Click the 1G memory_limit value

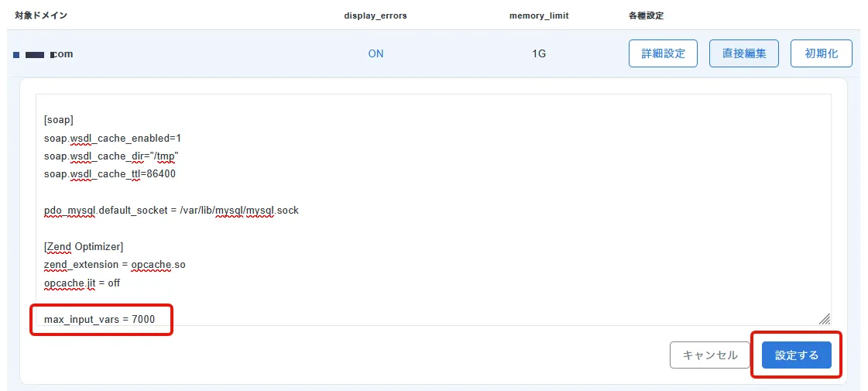[539, 54]
